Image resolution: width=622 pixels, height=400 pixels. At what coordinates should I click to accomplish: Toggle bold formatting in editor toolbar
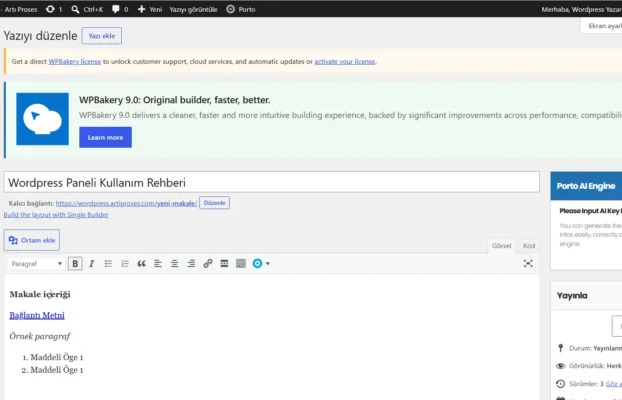(75, 263)
